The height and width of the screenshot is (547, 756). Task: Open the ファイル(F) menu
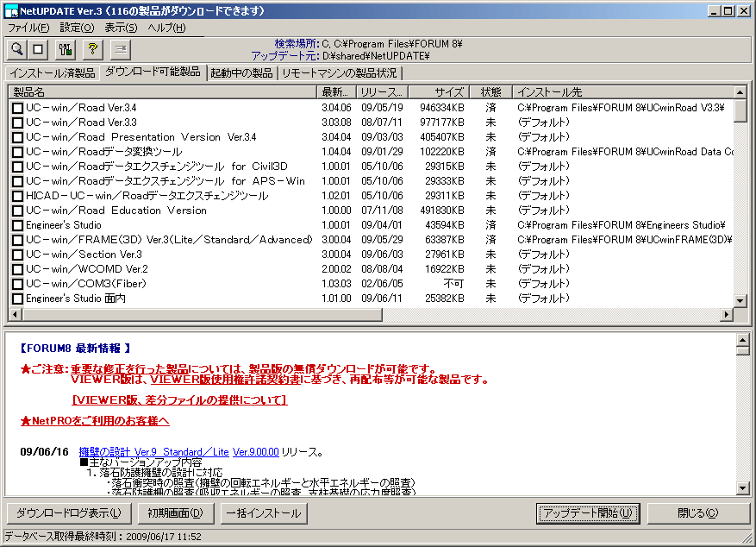click(28, 28)
